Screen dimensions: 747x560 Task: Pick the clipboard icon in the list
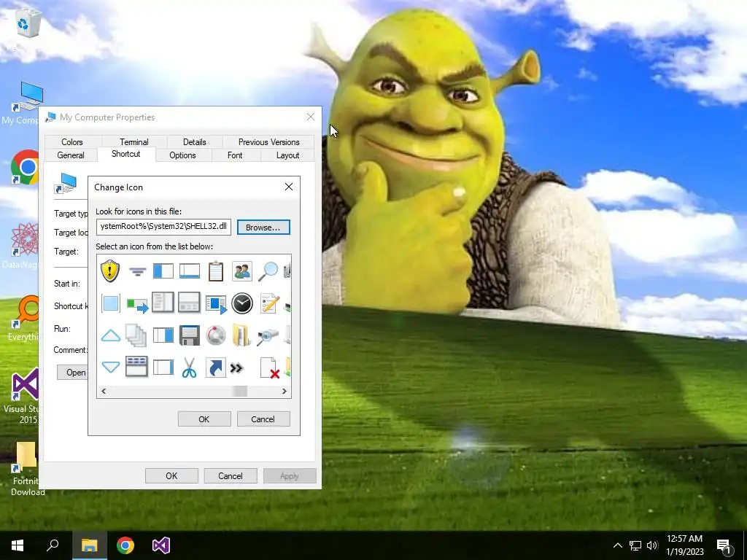pyautogui.click(x=216, y=271)
